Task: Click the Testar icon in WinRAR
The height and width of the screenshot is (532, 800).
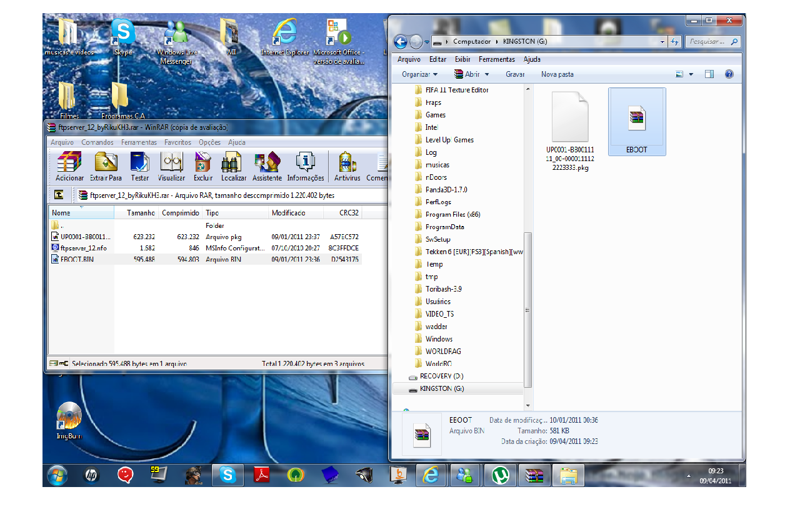Action: 140,167
